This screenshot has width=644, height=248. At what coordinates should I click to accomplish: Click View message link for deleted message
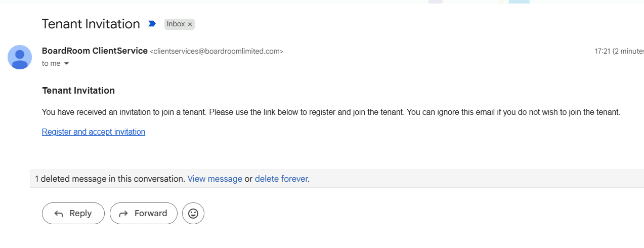[x=215, y=179]
